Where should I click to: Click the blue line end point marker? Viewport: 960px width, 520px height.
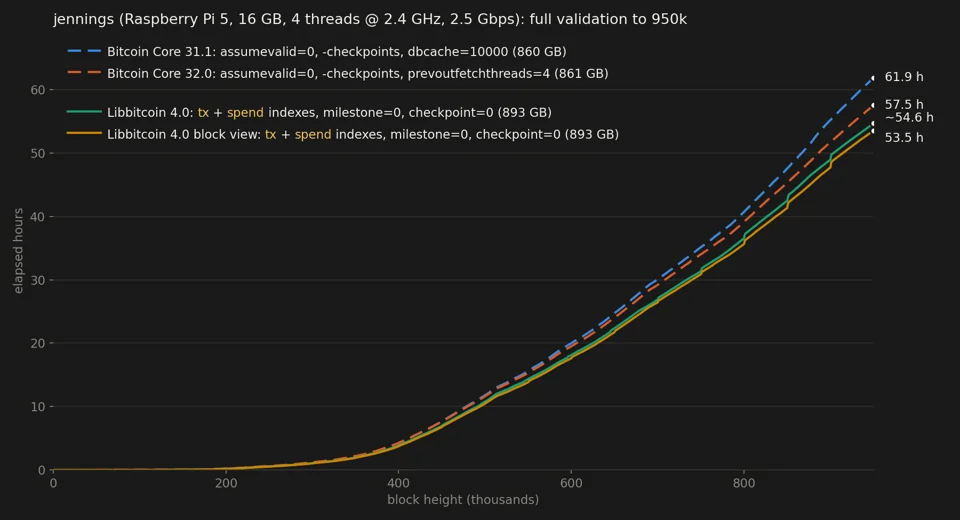[873, 78]
